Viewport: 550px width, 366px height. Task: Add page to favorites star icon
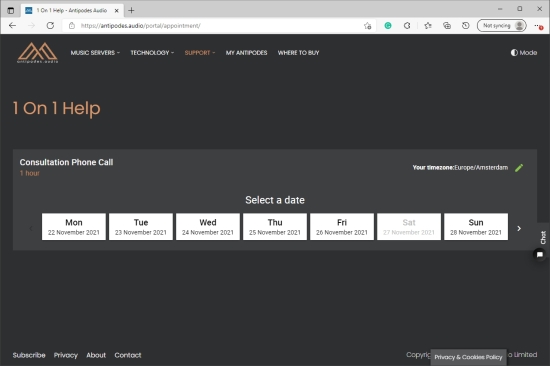pos(367,26)
